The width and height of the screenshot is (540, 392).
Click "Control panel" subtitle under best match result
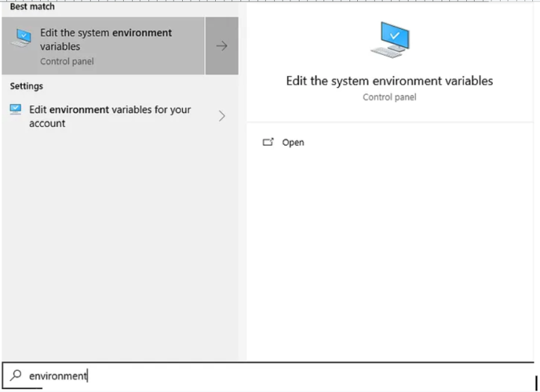coord(67,61)
